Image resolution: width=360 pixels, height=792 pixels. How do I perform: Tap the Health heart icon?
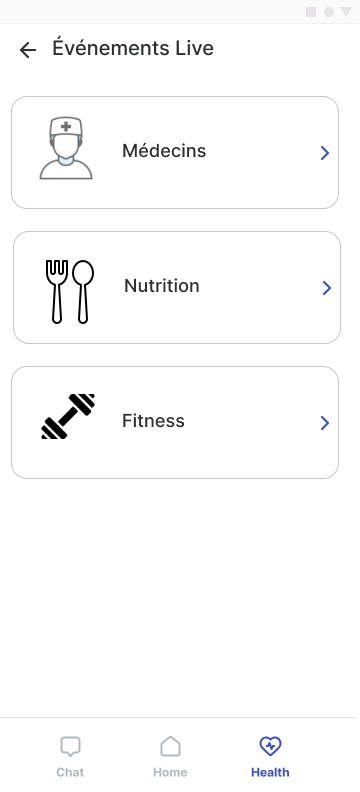(x=270, y=746)
